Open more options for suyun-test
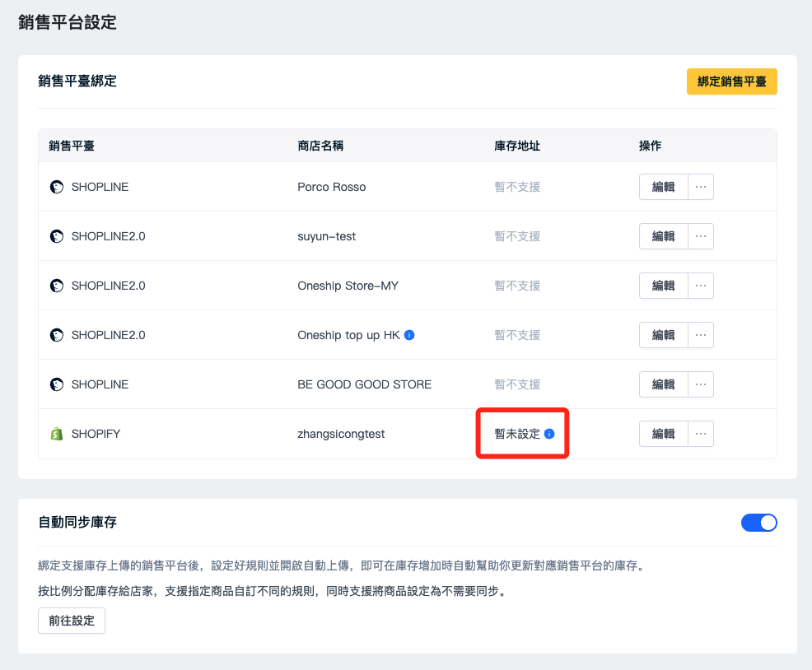The width and height of the screenshot is (812, 670). pyautogui.click(x=701, y=236)
